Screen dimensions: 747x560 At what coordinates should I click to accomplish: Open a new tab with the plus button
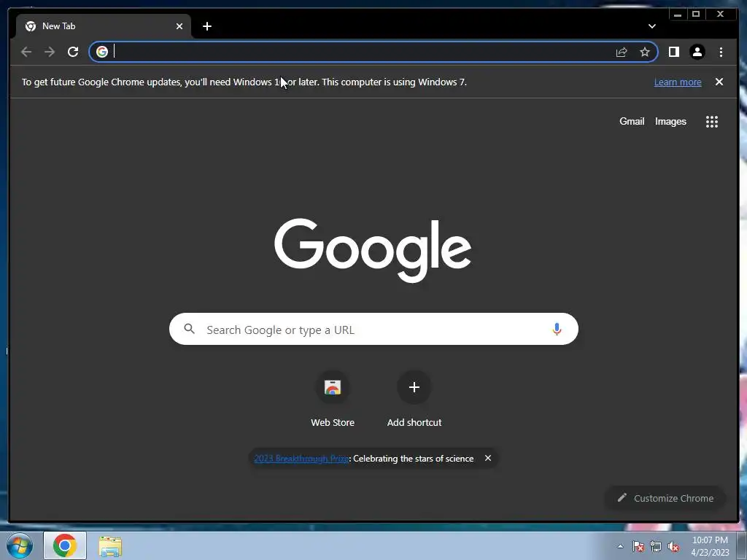click(x=206, y=26)
